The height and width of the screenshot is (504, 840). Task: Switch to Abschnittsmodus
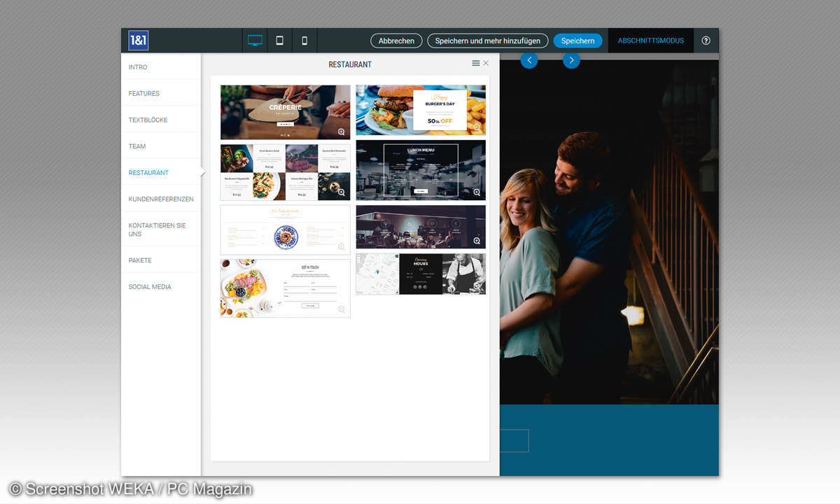[650, 41]
